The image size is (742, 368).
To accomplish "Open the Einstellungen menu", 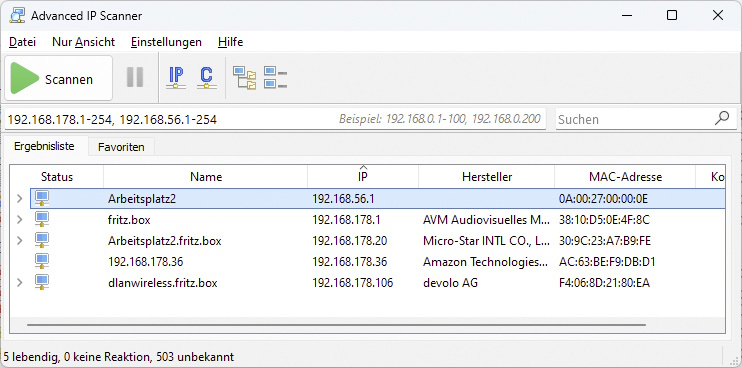I will pos(166,42).
